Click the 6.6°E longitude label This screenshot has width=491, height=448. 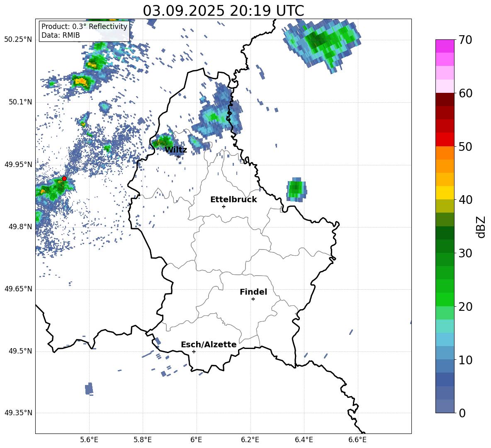pyautogui.click(x=357, y=440)
